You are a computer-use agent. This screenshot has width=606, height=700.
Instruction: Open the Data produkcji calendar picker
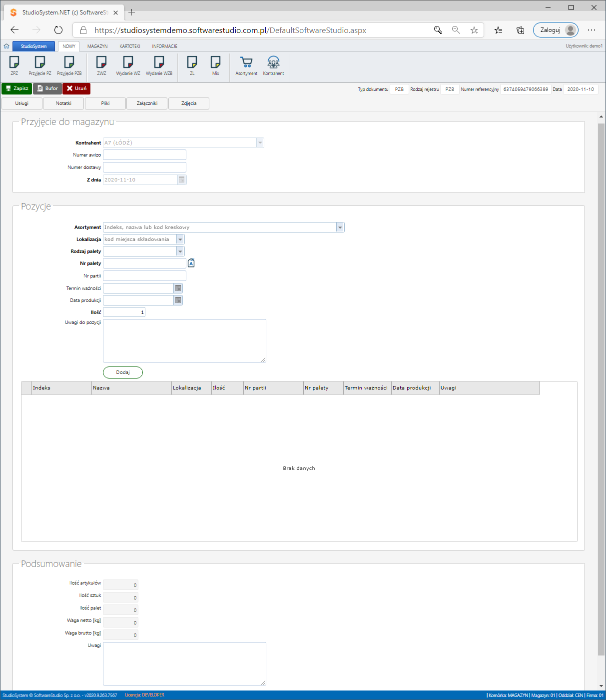tap(178, 300)
